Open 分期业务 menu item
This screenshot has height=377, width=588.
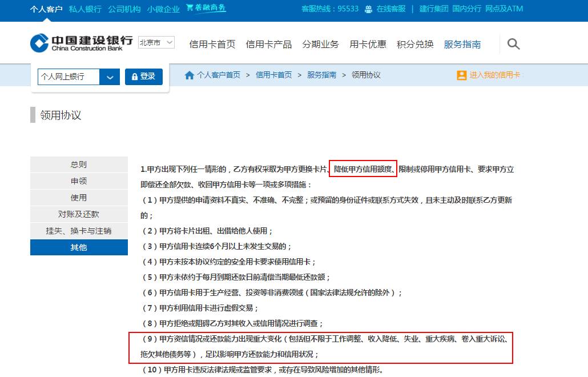coord(321,44)
